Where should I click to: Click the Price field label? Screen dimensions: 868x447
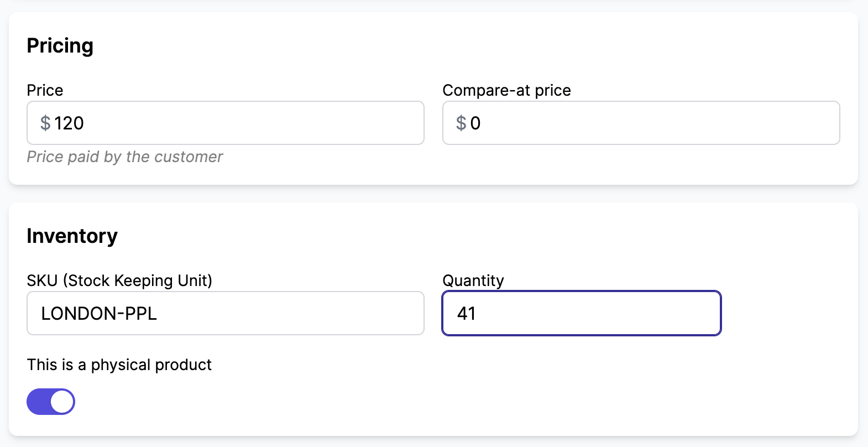click(x=44, y=90)
